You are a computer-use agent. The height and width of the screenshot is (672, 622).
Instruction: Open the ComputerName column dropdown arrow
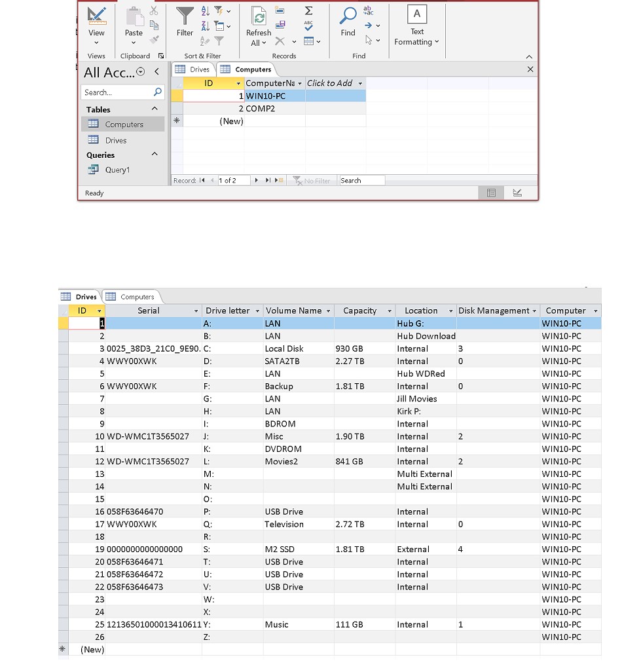coord(300,84)
